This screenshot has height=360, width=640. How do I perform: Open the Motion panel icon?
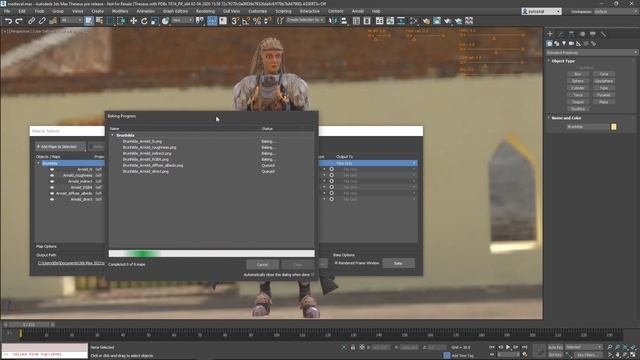[x=582, y=34]
